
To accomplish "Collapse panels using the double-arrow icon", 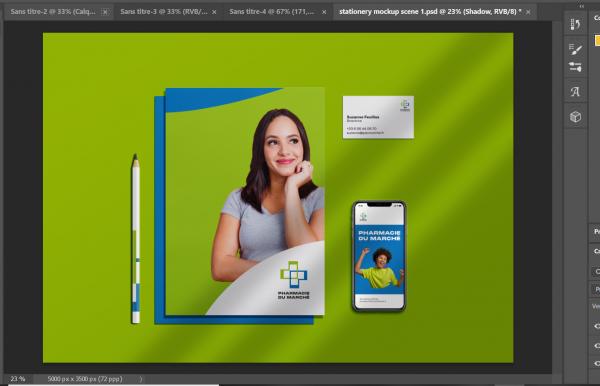I will (x=582, y=6).
